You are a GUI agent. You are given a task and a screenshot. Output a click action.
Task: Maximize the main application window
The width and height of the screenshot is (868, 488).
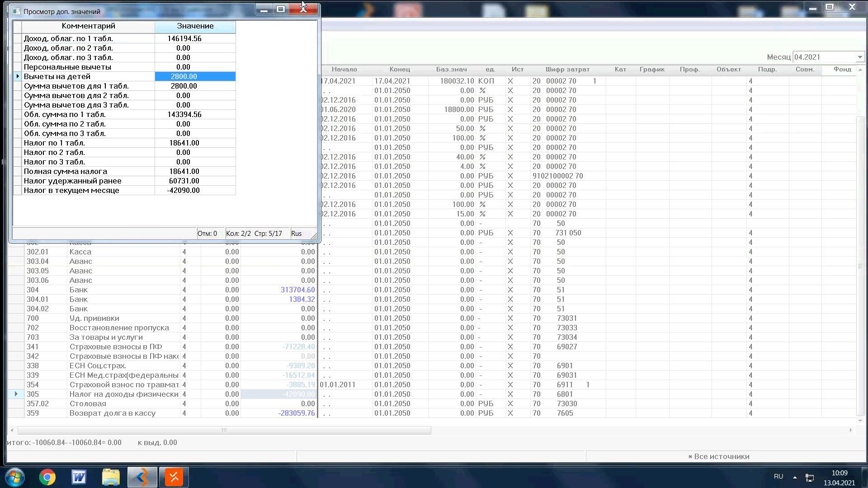pos(830,7)
